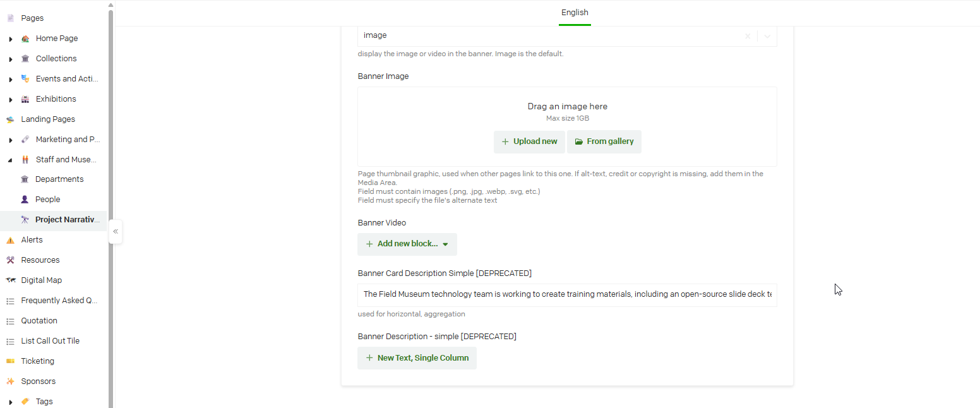The height and width of the screenshot is (408, 980).
Task: Click the Home Page house icon
Action: click(25, 39)
